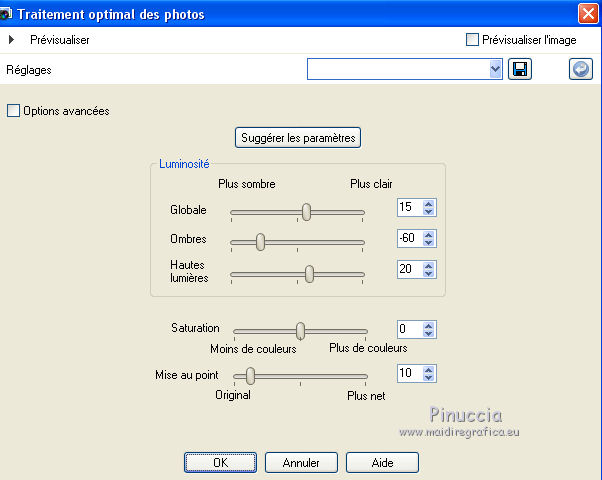Click the Annuler button
This screenshot has height=480, width=602.
coord(301,463)
